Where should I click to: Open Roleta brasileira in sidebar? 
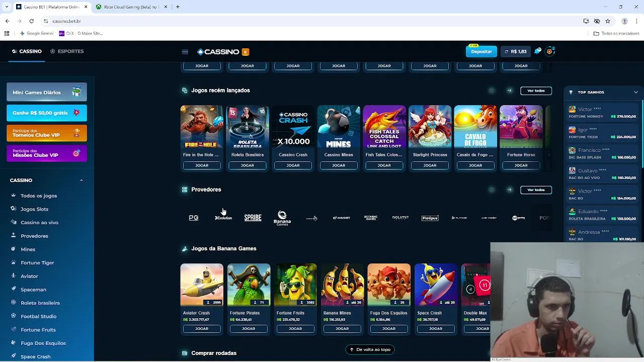[40, 303]
